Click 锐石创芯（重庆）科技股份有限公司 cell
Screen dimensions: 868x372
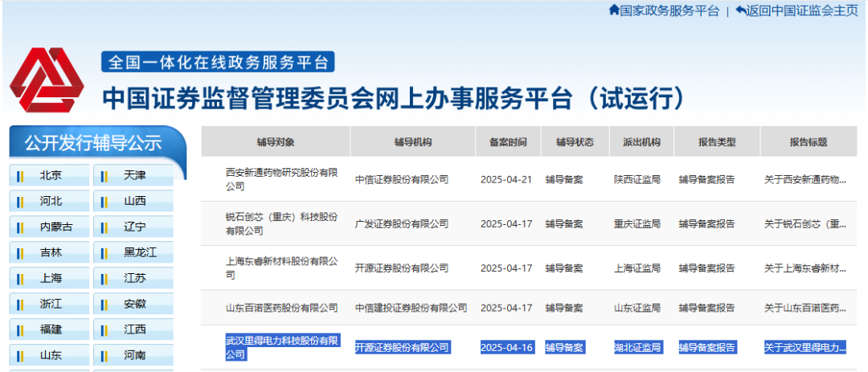click(x=282, y=223)
